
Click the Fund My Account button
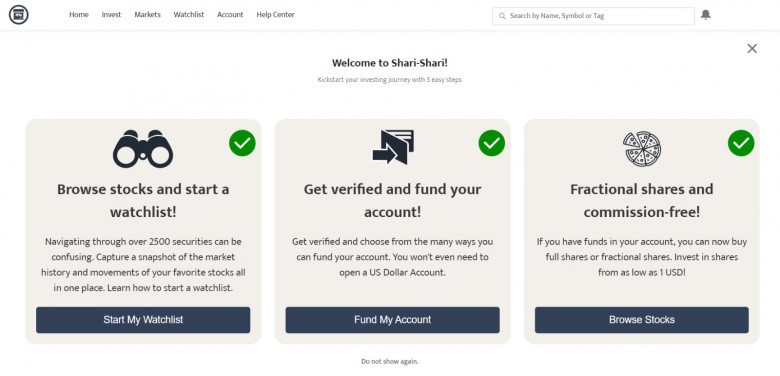[392, 320]
